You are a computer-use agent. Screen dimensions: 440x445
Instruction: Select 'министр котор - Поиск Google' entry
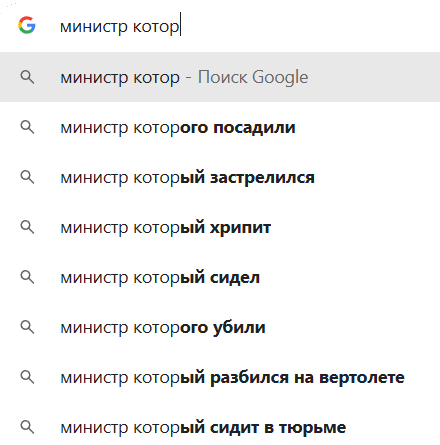(x=220, y=77)
